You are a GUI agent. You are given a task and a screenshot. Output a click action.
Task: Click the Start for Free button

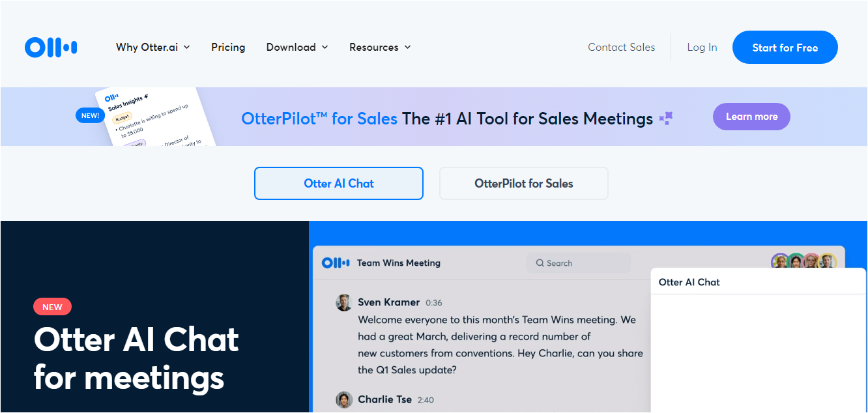(785, 48)
